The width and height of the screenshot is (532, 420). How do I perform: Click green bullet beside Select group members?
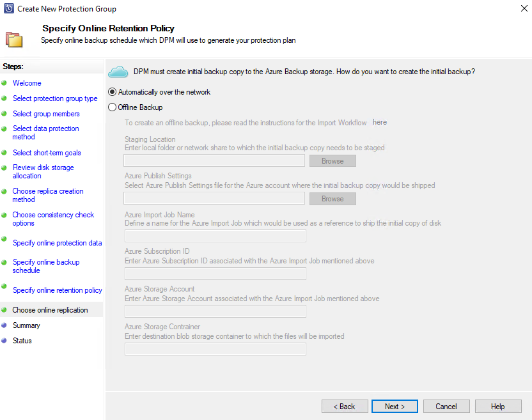[4, 113]
